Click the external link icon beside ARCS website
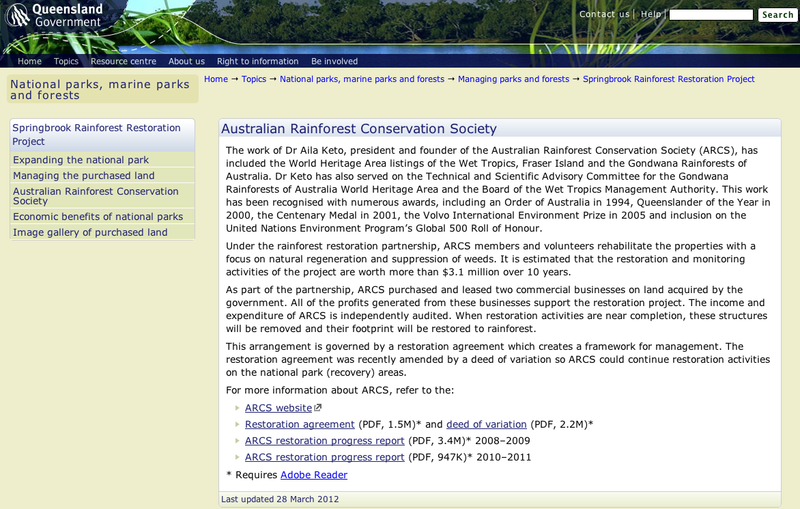Image resolution: width=800 pixels, height=509 pixels. (x=318, y=408)
